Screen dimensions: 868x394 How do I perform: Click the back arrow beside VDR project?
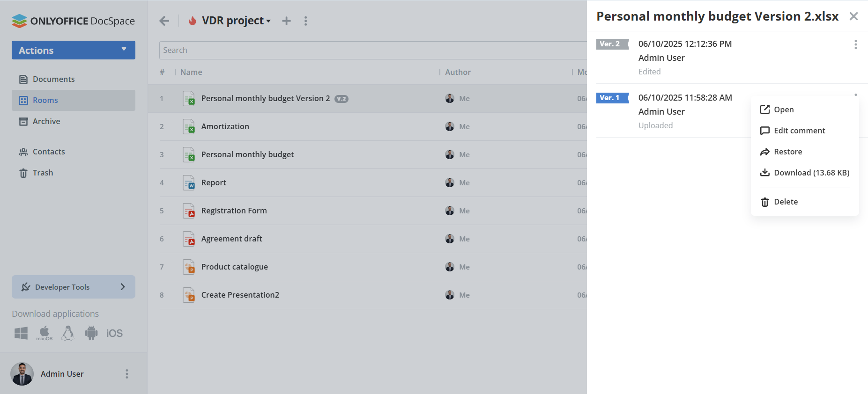[164, 21]
